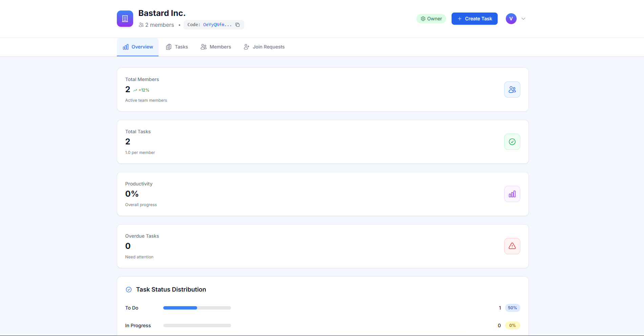Click the Overview tab bar chart icon
Image resolution: width=644 pixels, height=336 pixels.
pos(126,47)
